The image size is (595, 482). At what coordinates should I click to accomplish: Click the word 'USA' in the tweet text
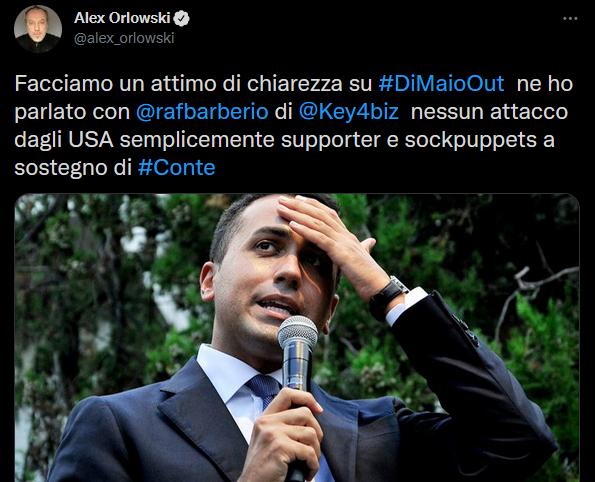tap(91, 140)
